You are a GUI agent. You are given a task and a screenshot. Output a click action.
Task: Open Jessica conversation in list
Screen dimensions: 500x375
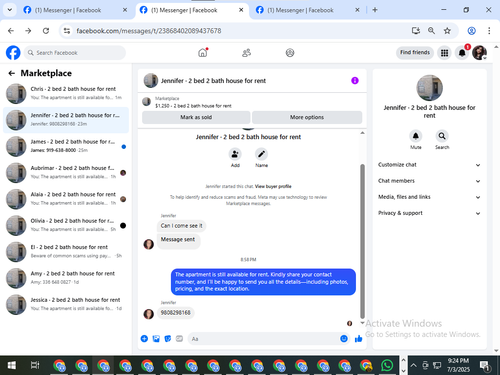coord(66,304)
